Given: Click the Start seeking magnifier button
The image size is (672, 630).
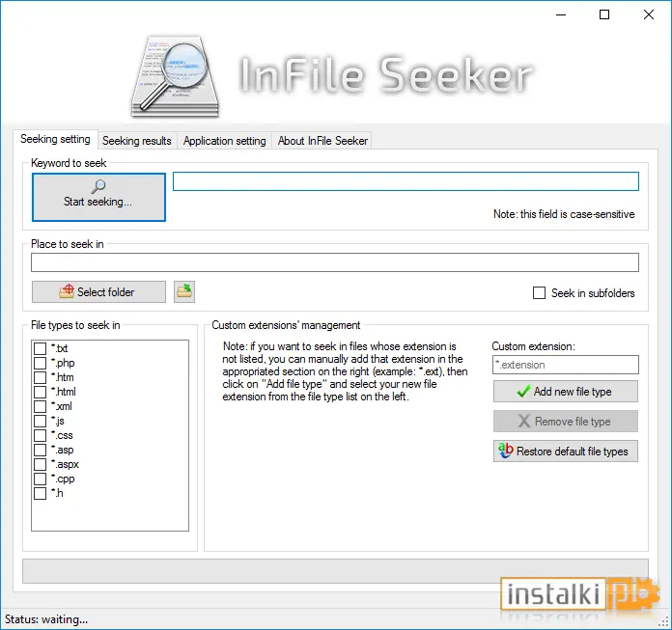Looking at the screenshot, I should tap(98, 197).
